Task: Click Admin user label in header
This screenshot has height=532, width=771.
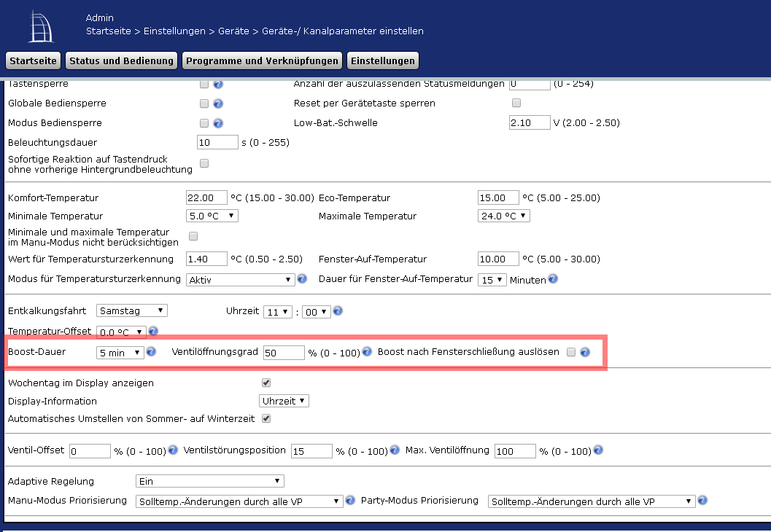Action: click(x=100, y=17)
